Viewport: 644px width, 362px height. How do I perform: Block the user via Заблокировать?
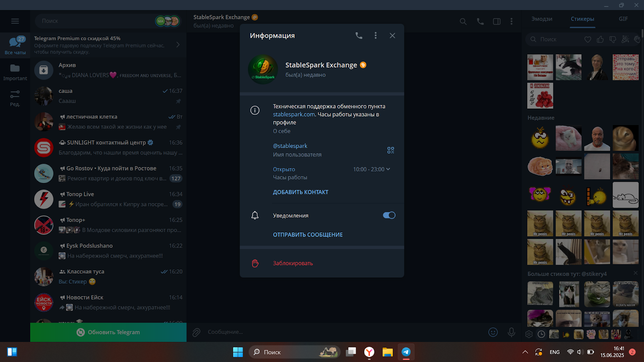coord(293,263)
